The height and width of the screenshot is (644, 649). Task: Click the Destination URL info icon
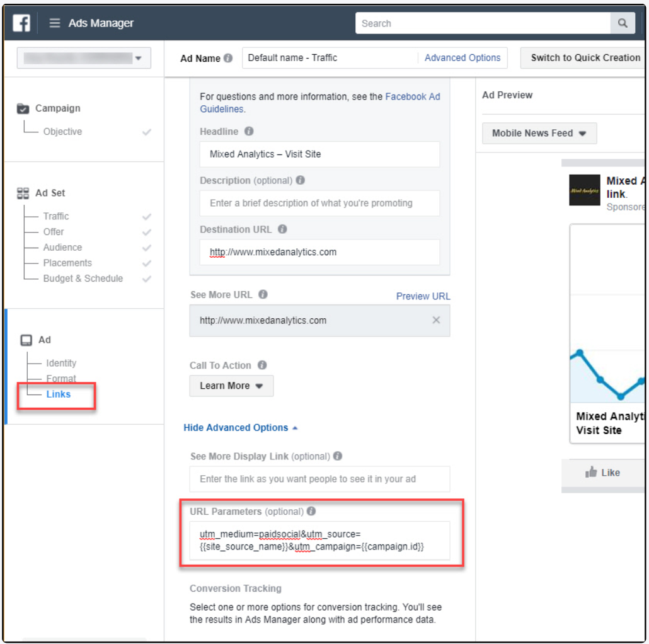click(282, 229)
